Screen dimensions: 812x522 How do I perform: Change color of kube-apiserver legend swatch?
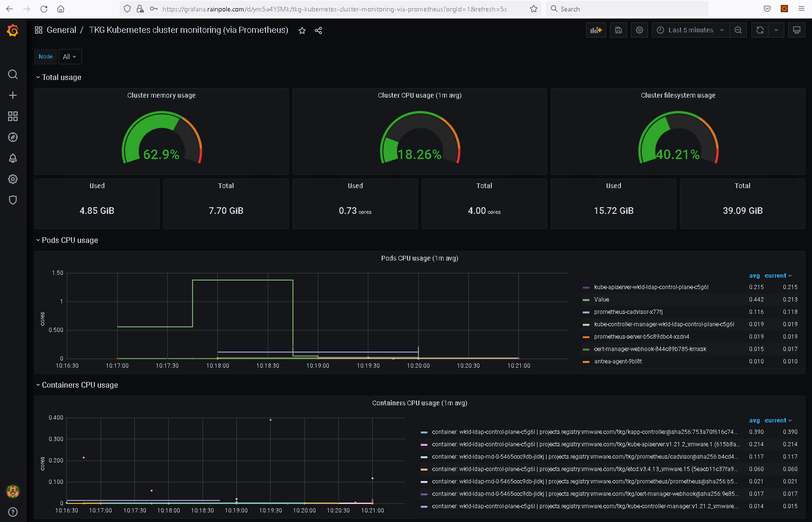pyautogui.click(x=586, y=288)
